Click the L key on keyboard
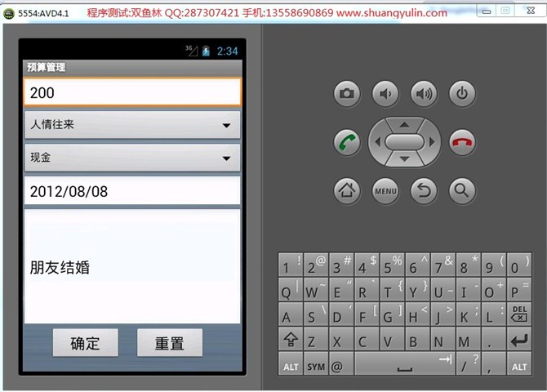Viewport: 547px width, 392px height. (x=494, y=314)
